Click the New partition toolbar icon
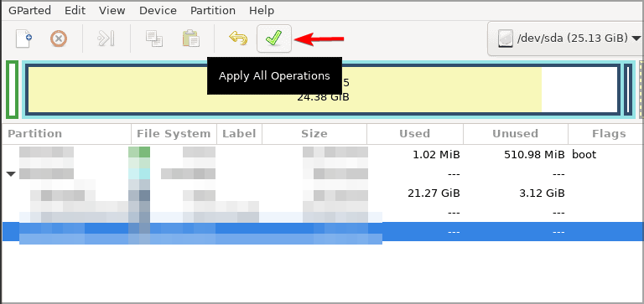 [23, 39]
